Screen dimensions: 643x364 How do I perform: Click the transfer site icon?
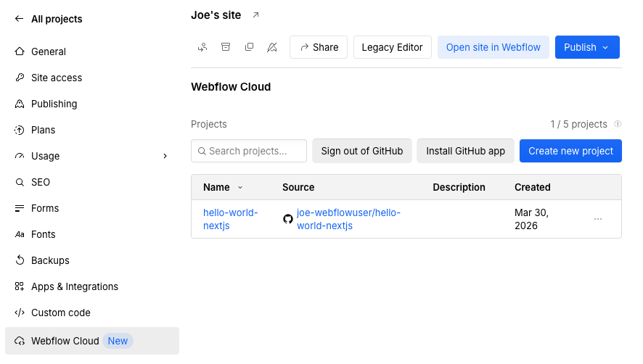202,47
